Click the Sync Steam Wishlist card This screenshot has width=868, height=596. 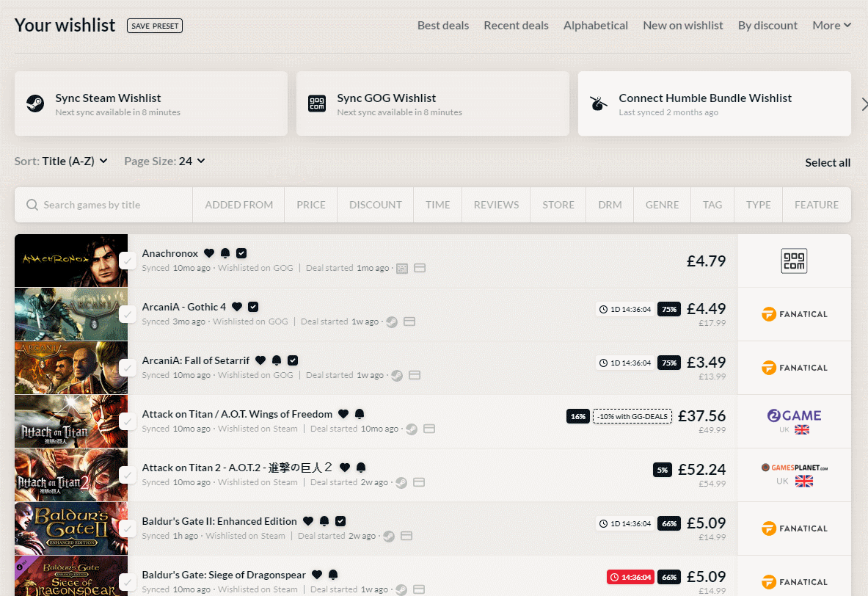pos(151,103)
